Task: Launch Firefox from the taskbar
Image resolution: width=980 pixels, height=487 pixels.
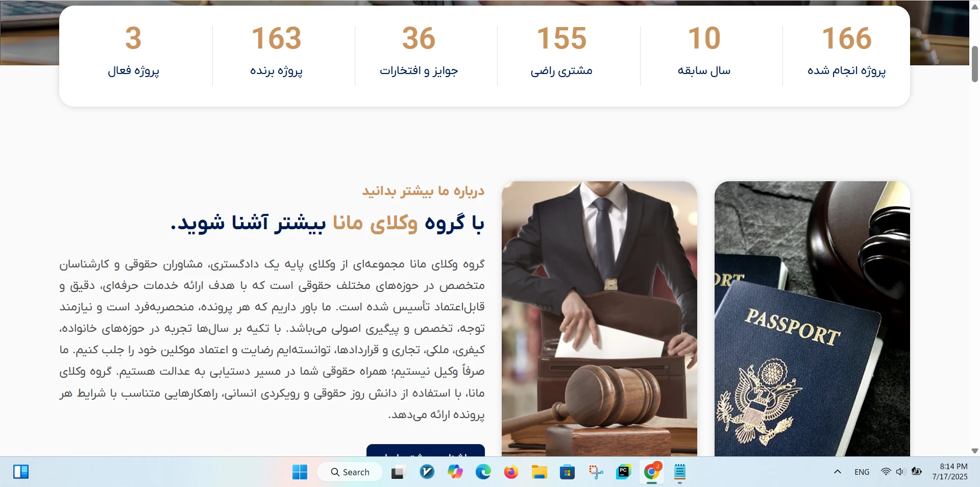Action: [x=511, y=472]
